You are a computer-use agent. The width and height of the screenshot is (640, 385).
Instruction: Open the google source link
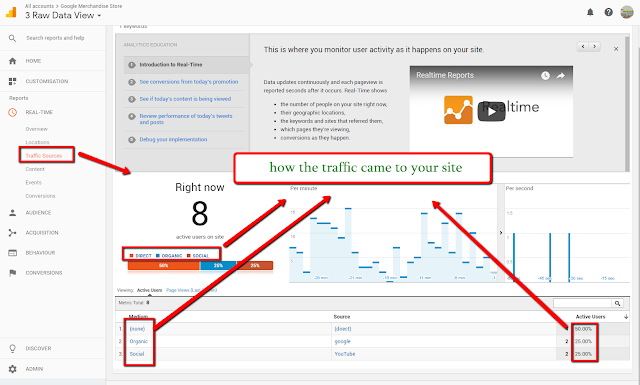pyautogui.click(x=342, y=341)
